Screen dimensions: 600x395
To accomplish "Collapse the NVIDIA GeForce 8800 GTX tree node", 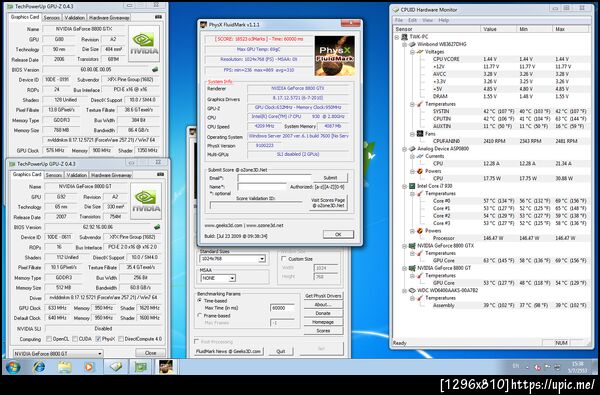I will [x=404, y=246].
